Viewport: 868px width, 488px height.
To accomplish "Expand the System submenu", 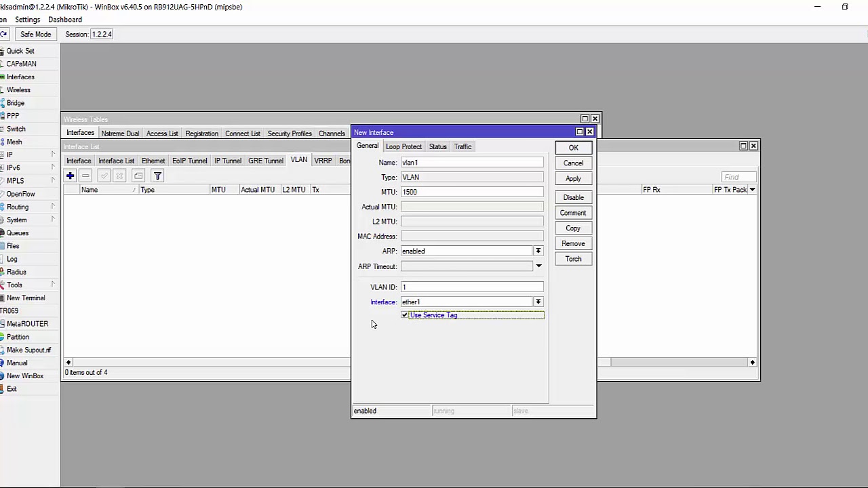I will point(53,220).
